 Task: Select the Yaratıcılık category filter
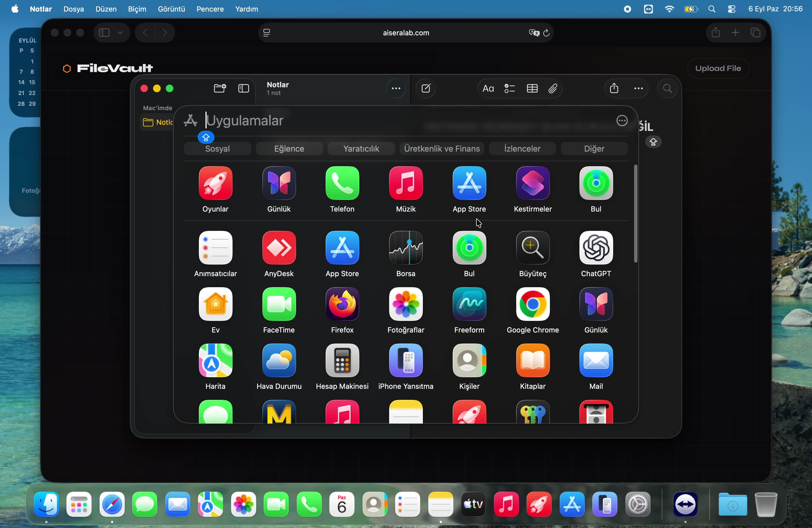click(x=361, y=149)
